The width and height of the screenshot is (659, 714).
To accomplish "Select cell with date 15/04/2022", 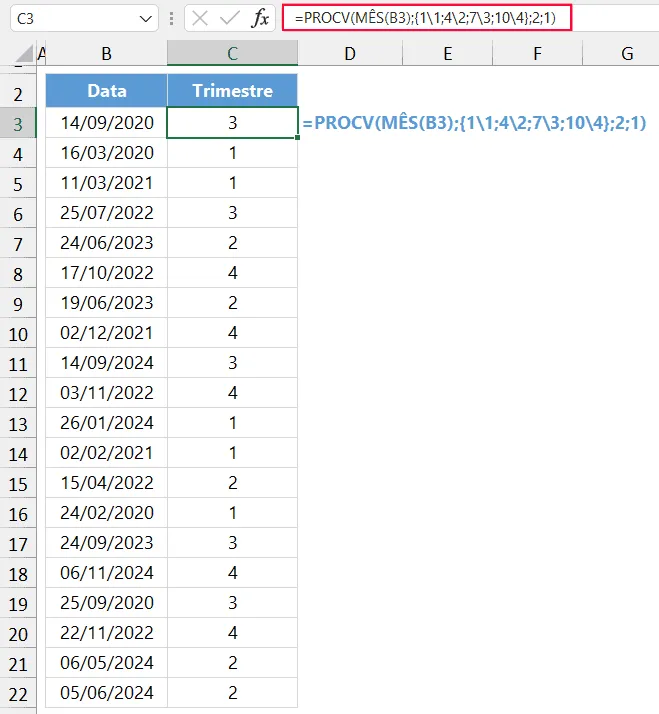I will point(107,483).
